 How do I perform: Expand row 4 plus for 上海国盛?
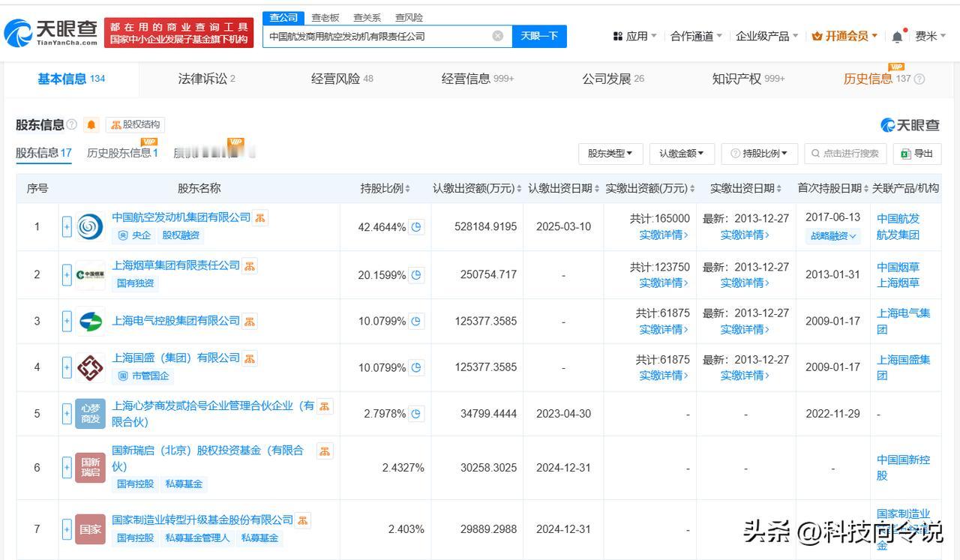pyautogui.click(x=67, y=367)
